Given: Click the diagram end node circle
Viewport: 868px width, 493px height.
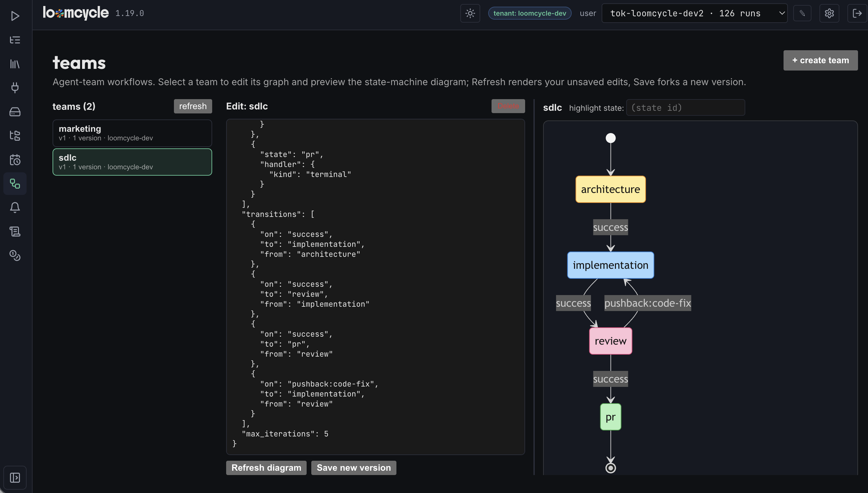Looking at the screenshot, I should point(611,468).
